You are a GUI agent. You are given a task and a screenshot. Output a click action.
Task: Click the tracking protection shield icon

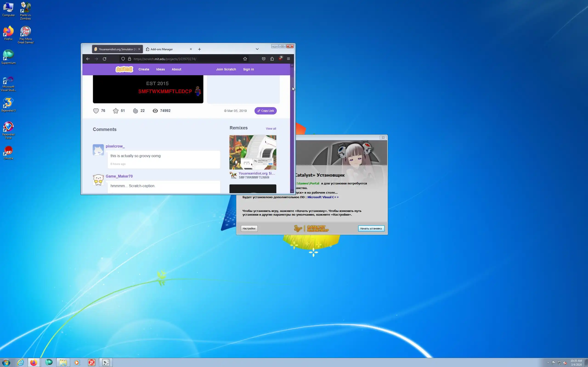coord(123,59)
